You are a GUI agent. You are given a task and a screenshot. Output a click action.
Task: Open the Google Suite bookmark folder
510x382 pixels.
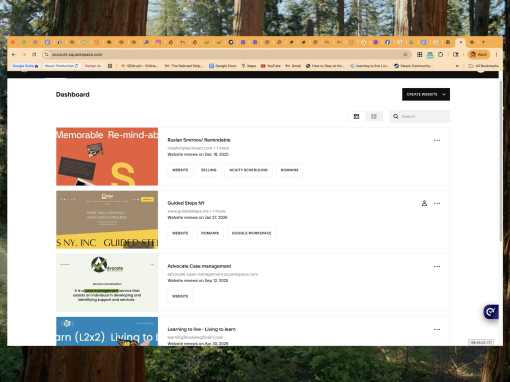pyautogui.click(x=25, y=66)
